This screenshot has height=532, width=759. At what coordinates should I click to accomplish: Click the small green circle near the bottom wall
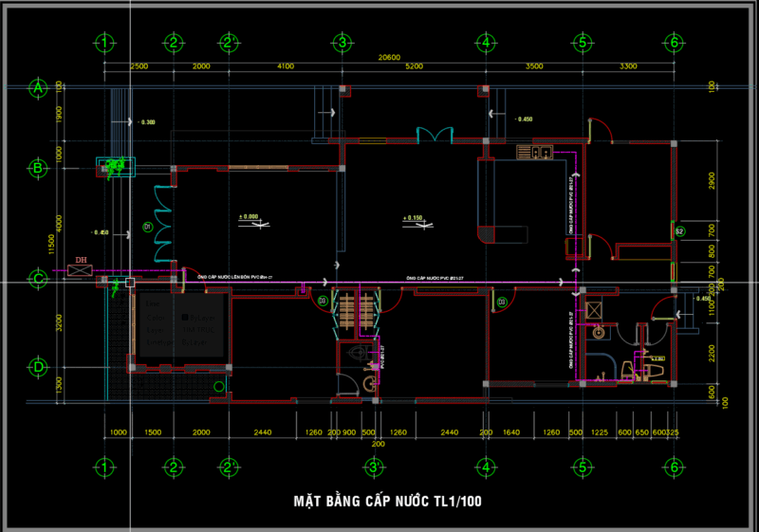[x=220, y=385]
